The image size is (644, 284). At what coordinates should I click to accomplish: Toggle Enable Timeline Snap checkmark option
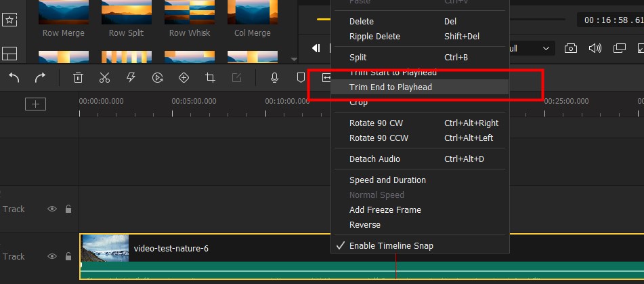[391, 245]
